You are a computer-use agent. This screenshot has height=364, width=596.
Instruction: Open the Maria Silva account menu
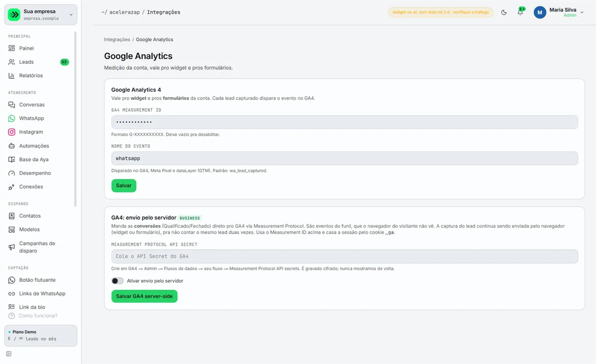(x=559, y=12)
